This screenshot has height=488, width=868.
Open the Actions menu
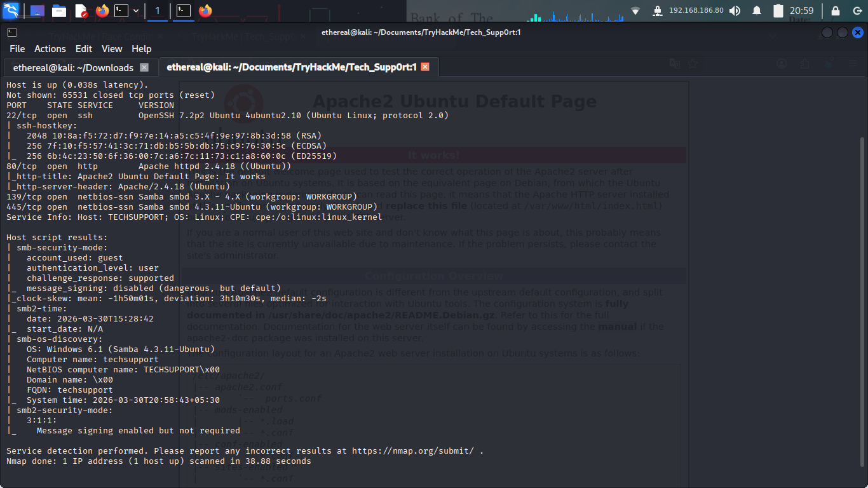click(50, 49)
